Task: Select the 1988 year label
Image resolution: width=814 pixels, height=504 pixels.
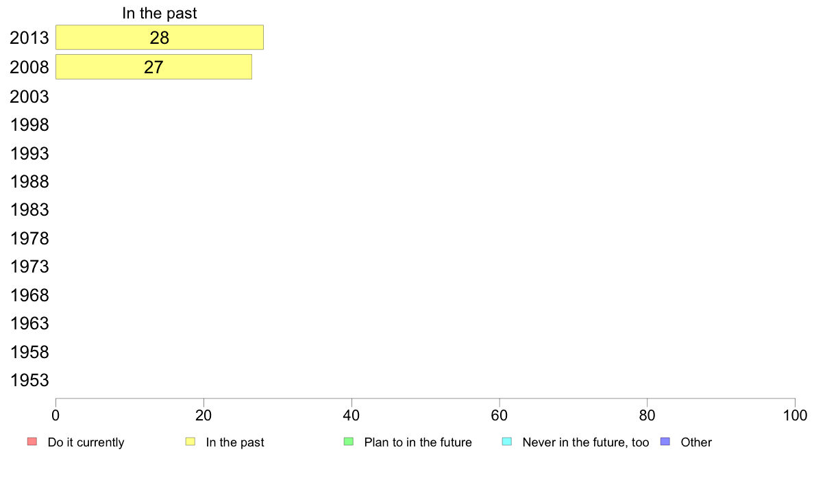Action: tap(29, 181)
